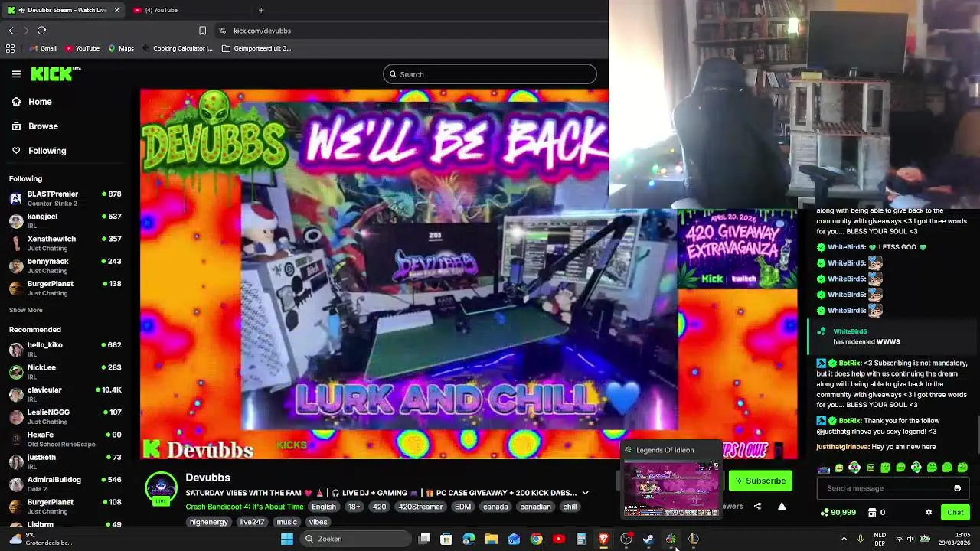
Task: Go back in browser history
Action: [11, 31]
